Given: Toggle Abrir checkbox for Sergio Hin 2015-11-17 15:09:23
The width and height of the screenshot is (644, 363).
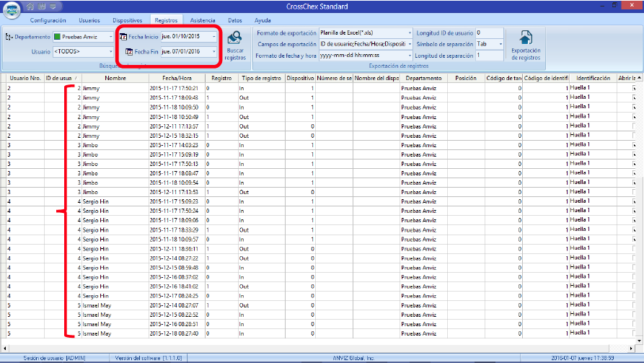Looking at the screenshot, I should point(634,201).
